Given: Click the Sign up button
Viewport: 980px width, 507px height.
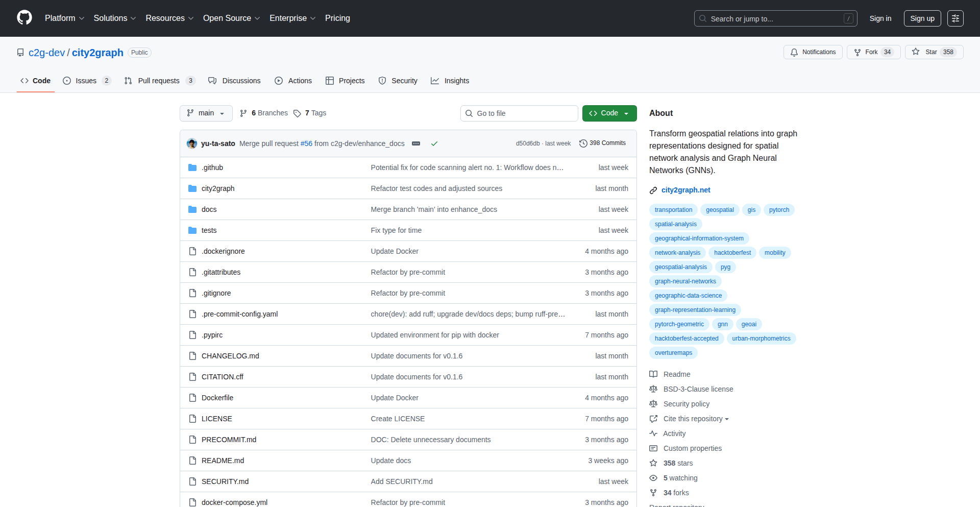Looking at the screenshot, I should (922, 18).
